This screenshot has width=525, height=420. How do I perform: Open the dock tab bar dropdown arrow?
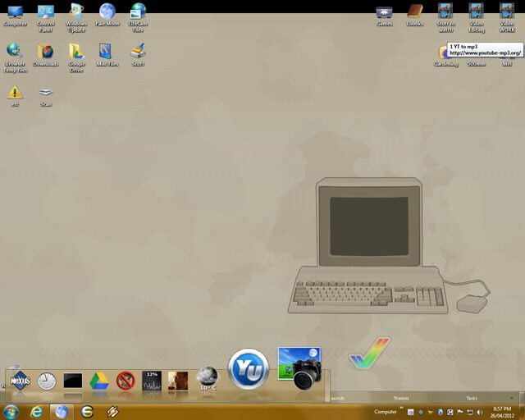coord(511,398)
